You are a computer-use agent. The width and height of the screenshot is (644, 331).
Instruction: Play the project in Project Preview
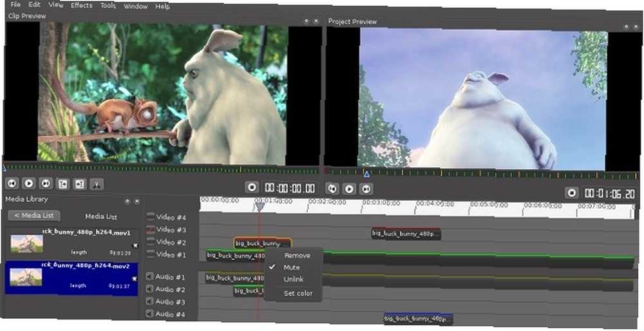point(349,189)
